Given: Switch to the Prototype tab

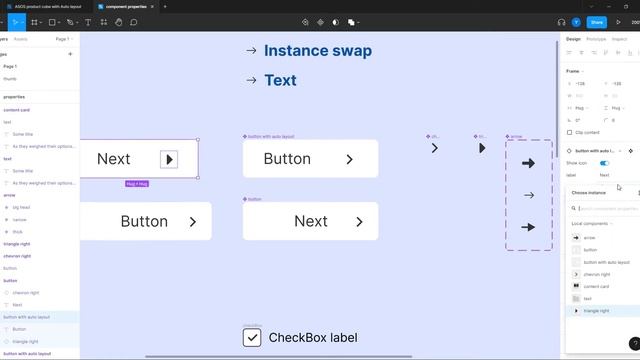Looking at the screenshot, I should [x=596, y=39].
